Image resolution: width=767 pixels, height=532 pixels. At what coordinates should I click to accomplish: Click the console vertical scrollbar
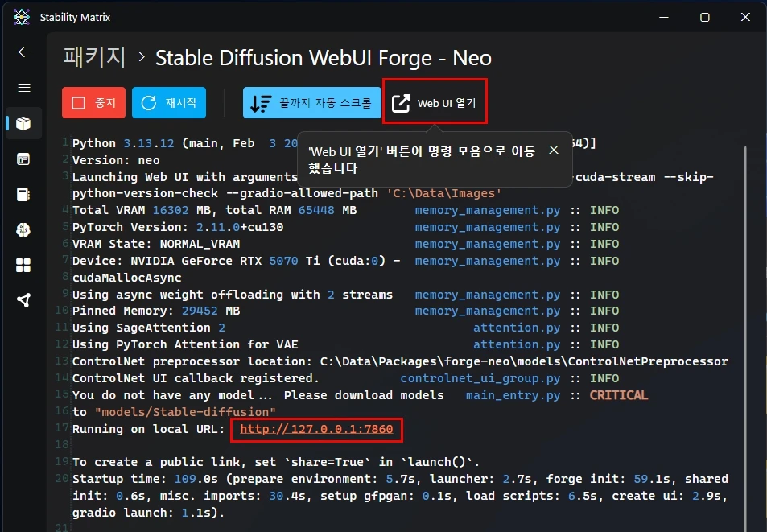(x=745, y=337)
